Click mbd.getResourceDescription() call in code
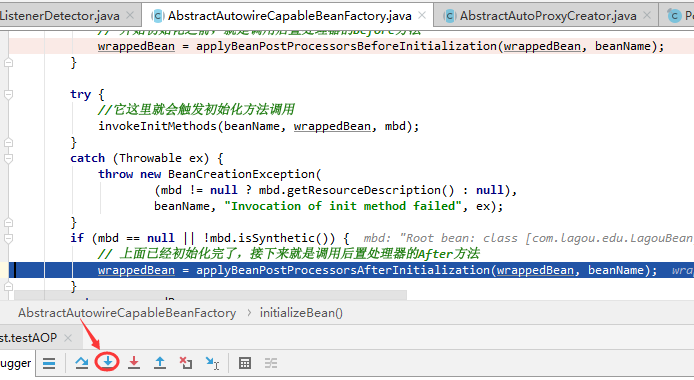Screen dimensions: 694x380 357,190
